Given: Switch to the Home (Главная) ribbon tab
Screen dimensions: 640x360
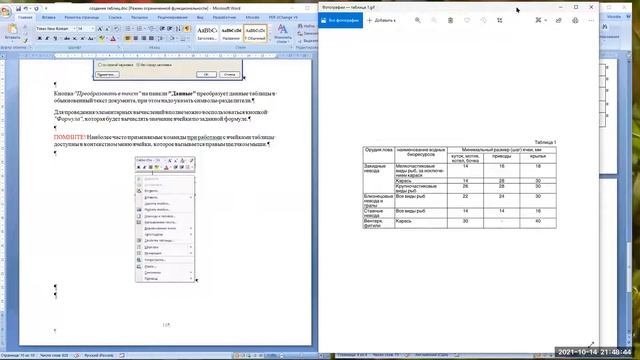Looking at the screenshot, I should pyautogui.click(x=25, y=18).
